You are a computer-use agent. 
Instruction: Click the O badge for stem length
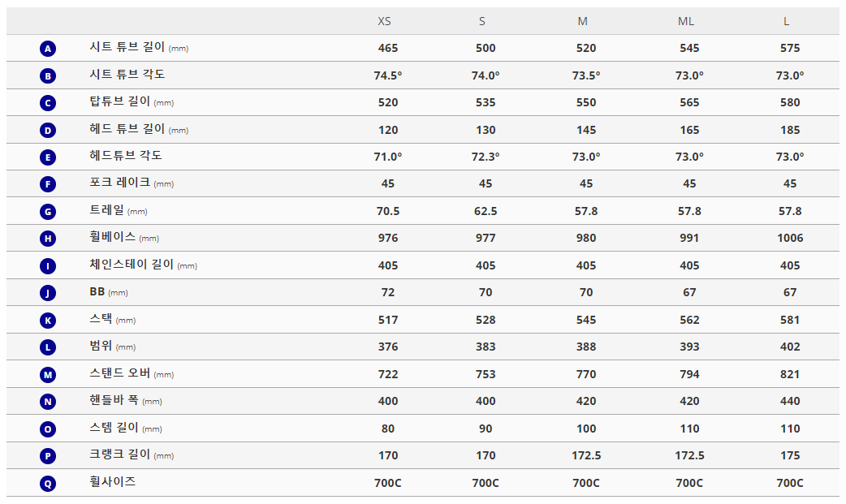click(47, 429)
